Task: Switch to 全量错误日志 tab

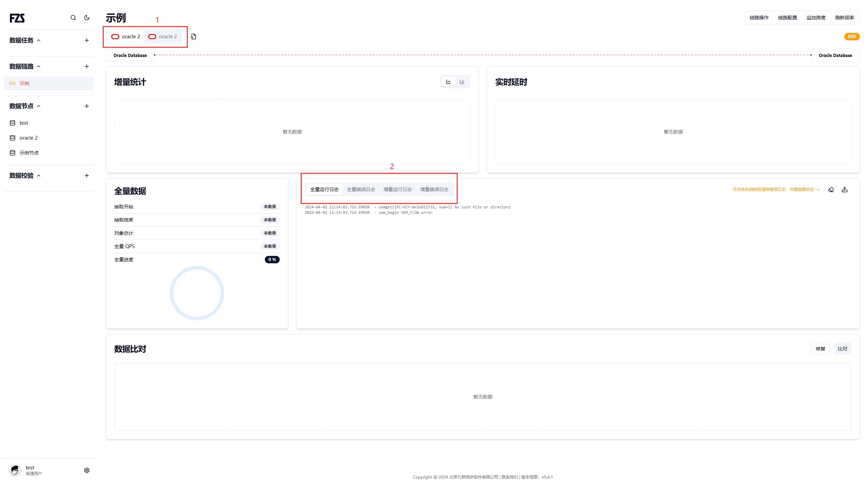Action: pos(361,189)
